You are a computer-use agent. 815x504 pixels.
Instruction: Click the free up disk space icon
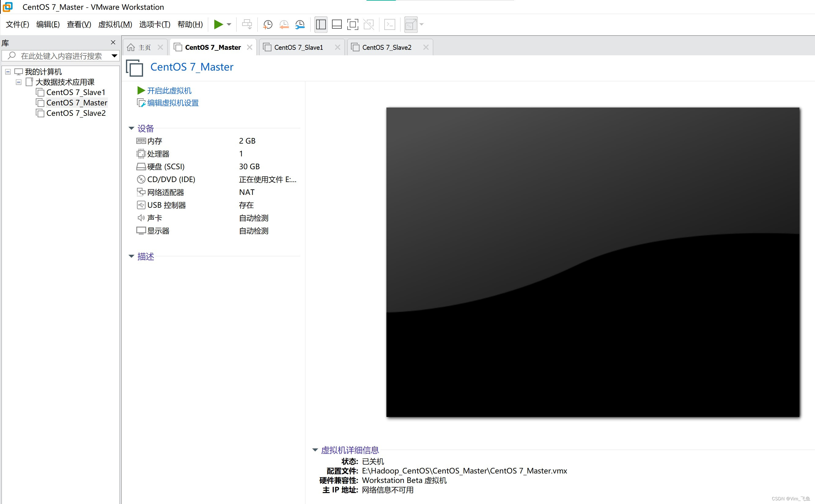point(247,24)
